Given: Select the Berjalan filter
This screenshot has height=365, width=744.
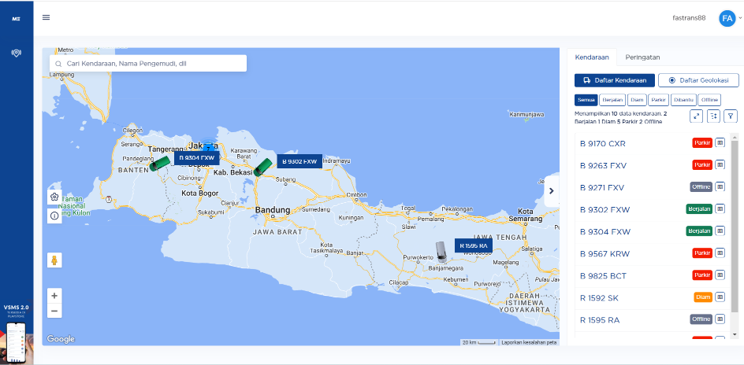Looking at the screenshot, I should click(x=613, y=100).
